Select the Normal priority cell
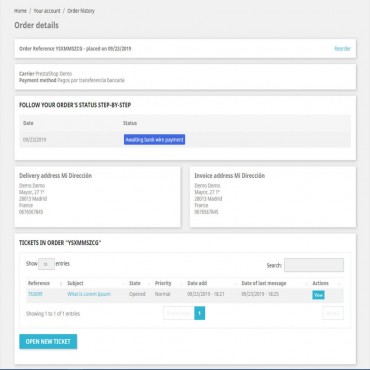The image size is (370, 370). point(163,294)
